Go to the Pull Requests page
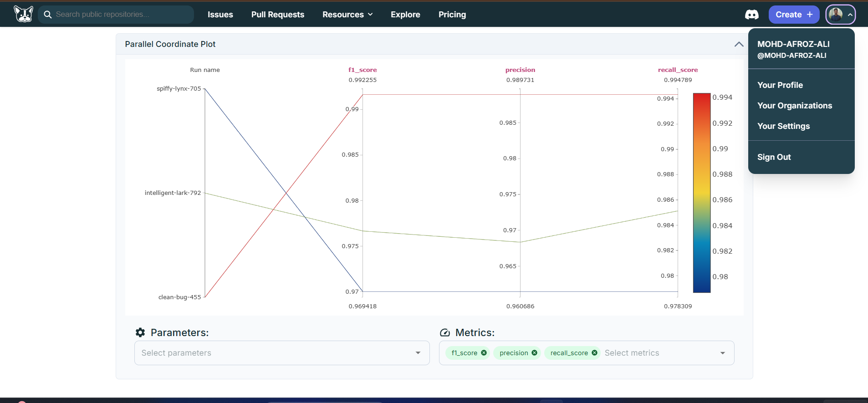 coord(277,15)
